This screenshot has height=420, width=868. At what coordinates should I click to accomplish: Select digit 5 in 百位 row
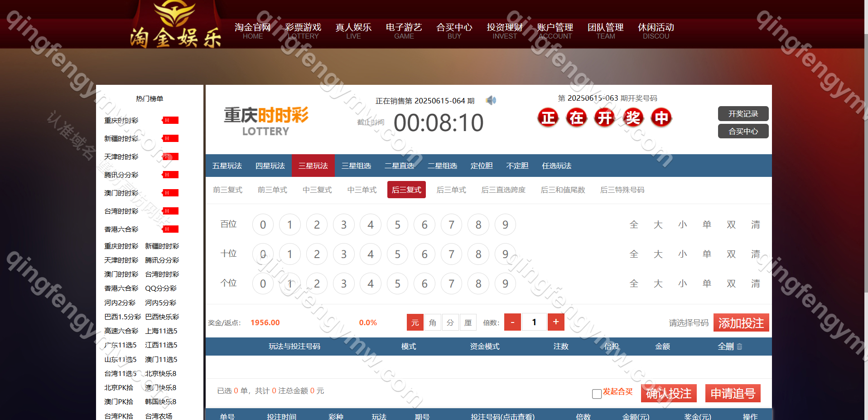coord(397,225)
